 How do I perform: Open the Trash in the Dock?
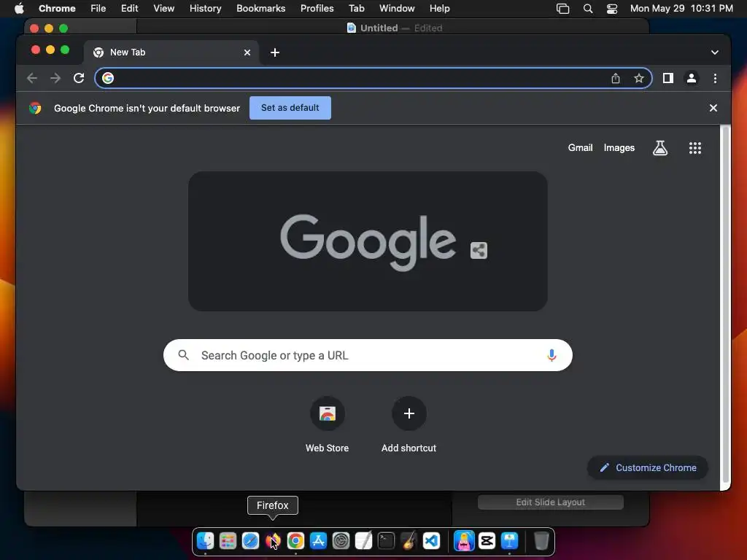(541, 541)
